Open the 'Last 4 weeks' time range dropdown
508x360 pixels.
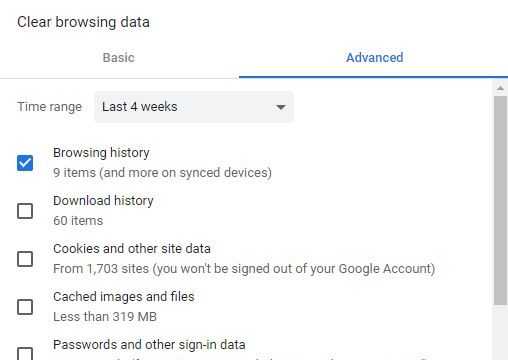(x=194, y=107)
